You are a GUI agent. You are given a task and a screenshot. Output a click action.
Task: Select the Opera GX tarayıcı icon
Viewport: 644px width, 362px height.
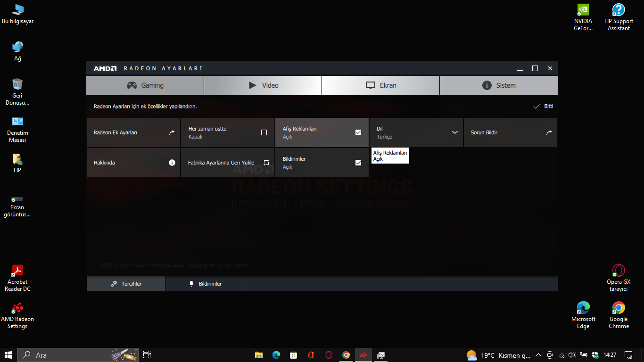(619, 278)
